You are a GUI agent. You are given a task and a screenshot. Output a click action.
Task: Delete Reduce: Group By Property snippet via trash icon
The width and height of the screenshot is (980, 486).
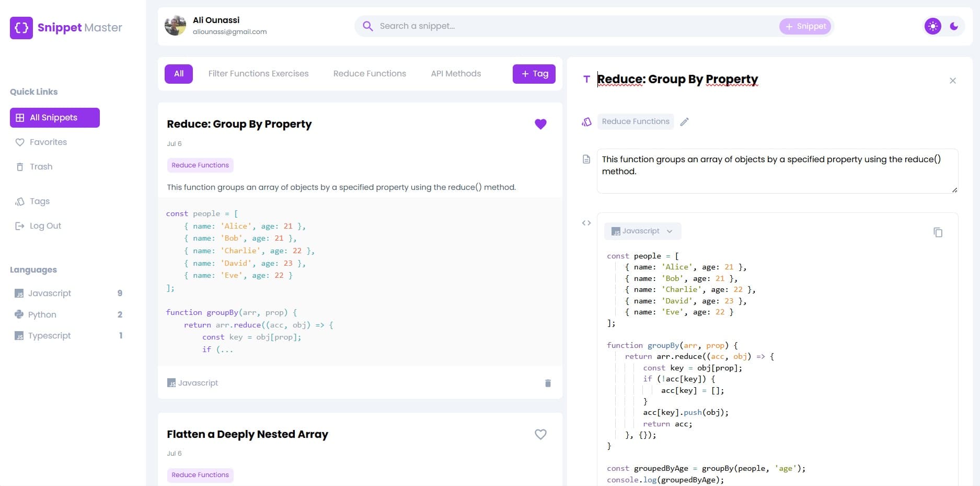(x=548, y=383)
